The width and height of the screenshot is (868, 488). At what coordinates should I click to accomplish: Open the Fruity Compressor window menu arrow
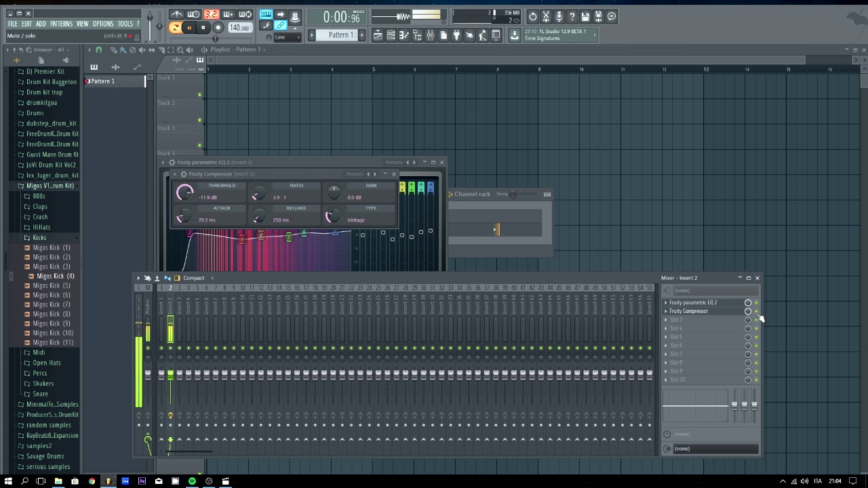point(174,174)
